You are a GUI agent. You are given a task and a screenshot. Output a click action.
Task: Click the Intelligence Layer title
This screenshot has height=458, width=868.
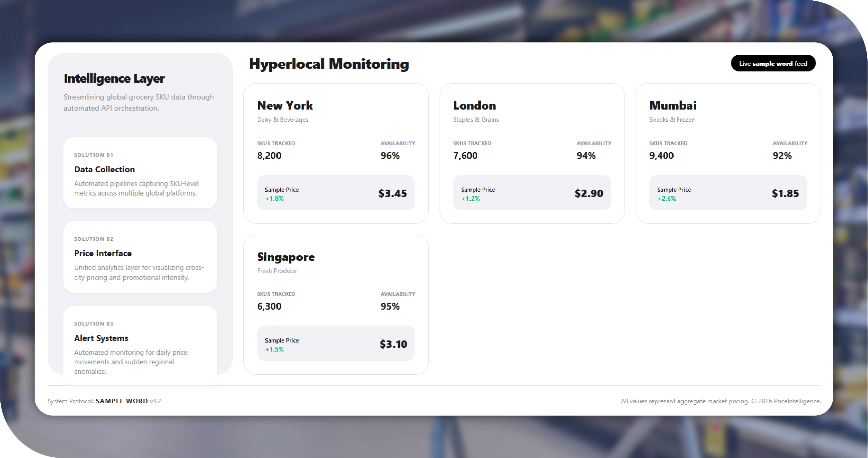point(114,79)
